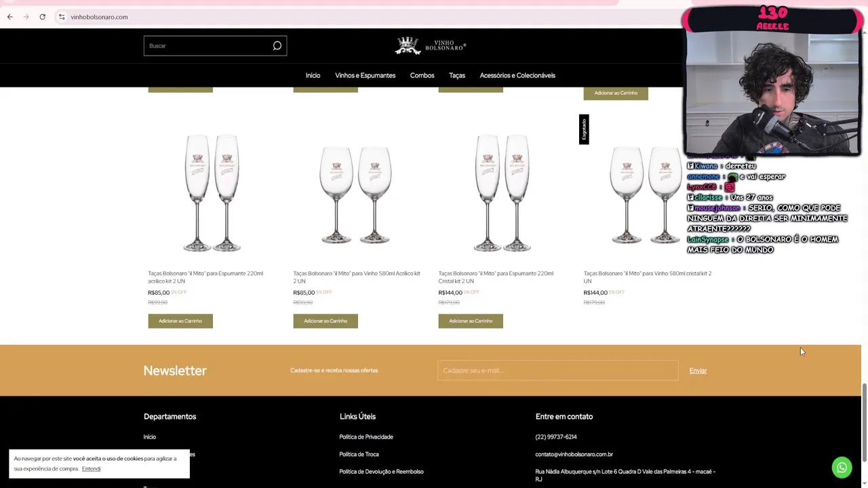Click the search magnifier icon

pos(277,45)
